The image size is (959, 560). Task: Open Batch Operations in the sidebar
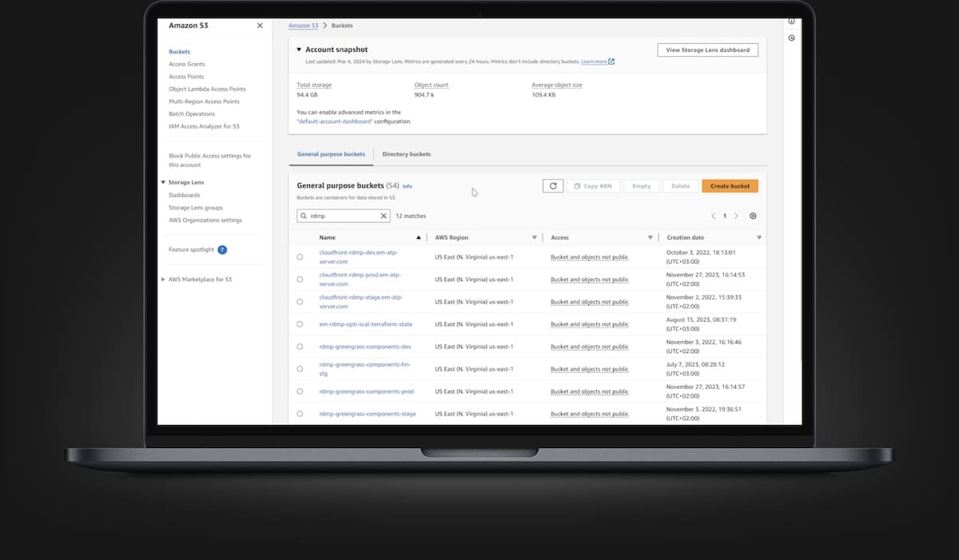click(x=192, y=114)
